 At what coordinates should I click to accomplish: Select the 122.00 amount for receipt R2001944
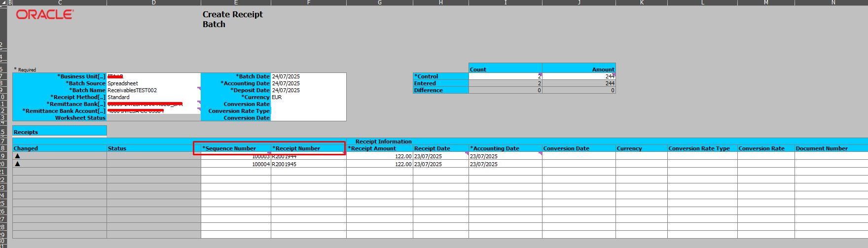coord(380,156)
